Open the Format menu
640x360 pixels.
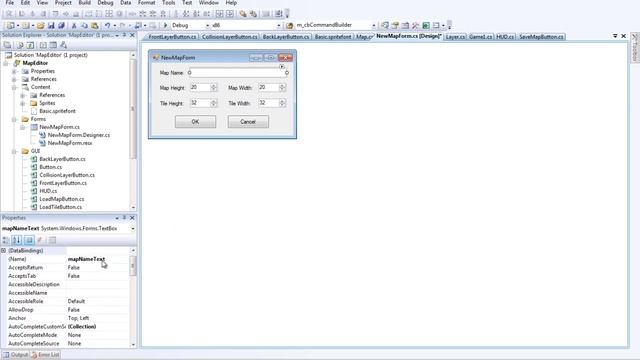click(x=146, y=3)
